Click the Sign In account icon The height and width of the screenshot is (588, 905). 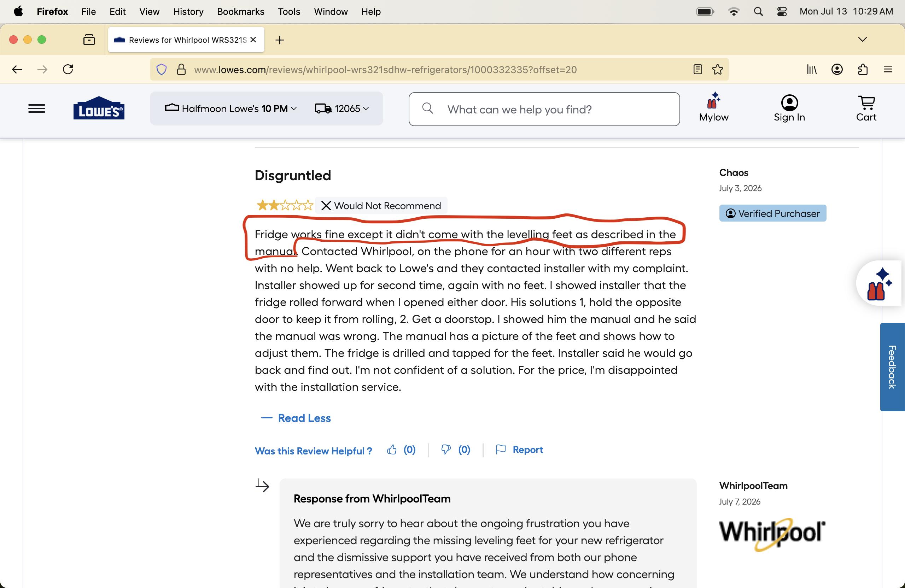(789, 108)
